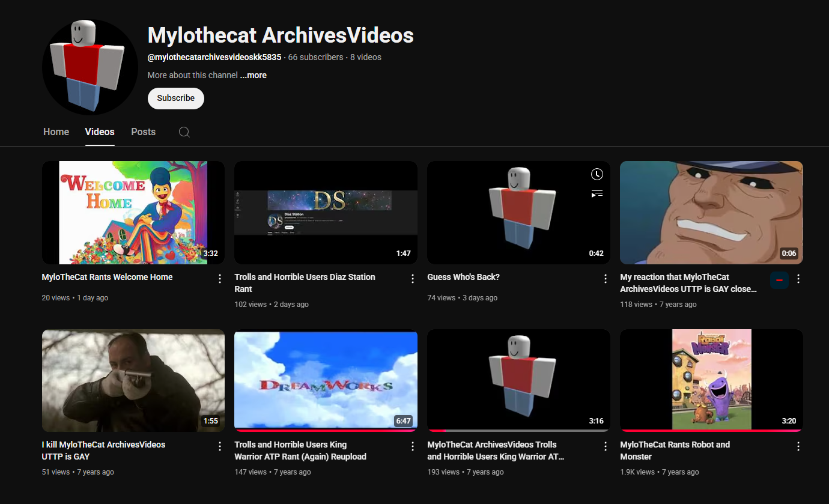The image size is (829, 504).
Task: Open the Posts tab
Action: pos(143,132)
